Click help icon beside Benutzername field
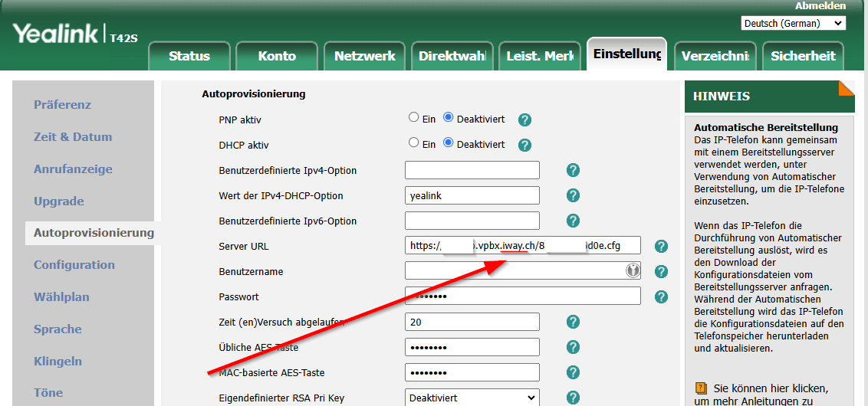This screenshot has height=406, width=868. [661, 272]
